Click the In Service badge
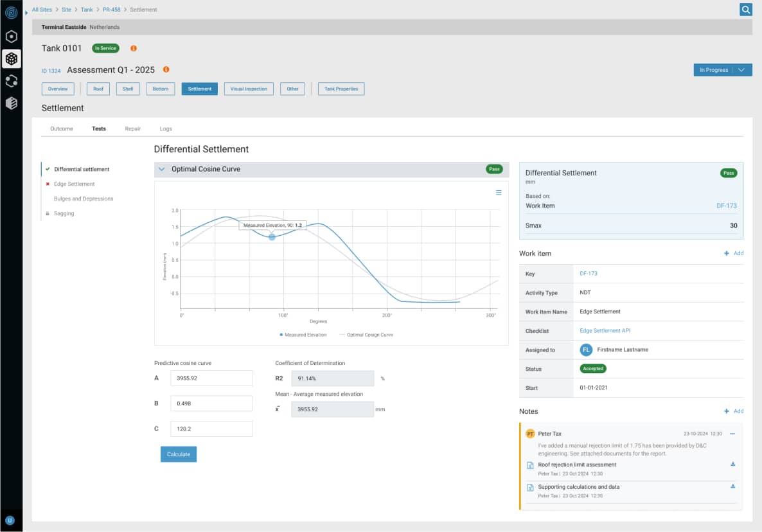The height and width of the screenshot is (532, 762). click(105, 48)
